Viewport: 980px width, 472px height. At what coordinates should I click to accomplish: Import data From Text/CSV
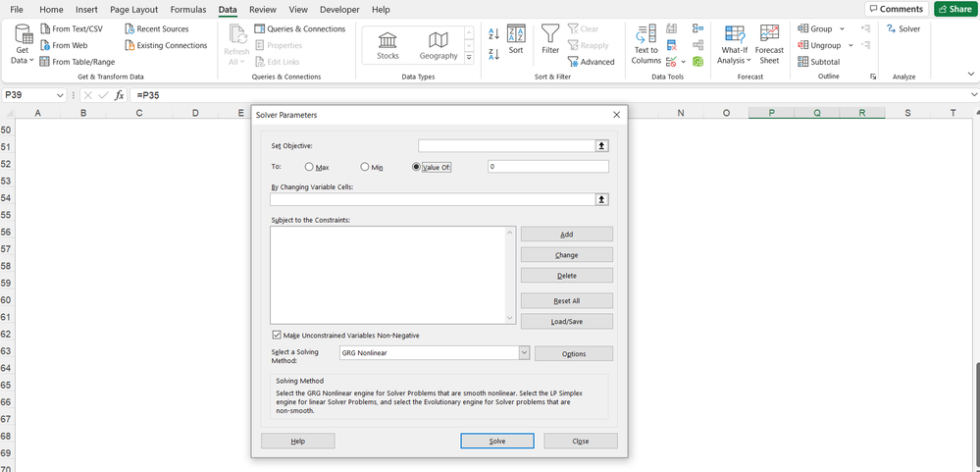tap(71, 28)
